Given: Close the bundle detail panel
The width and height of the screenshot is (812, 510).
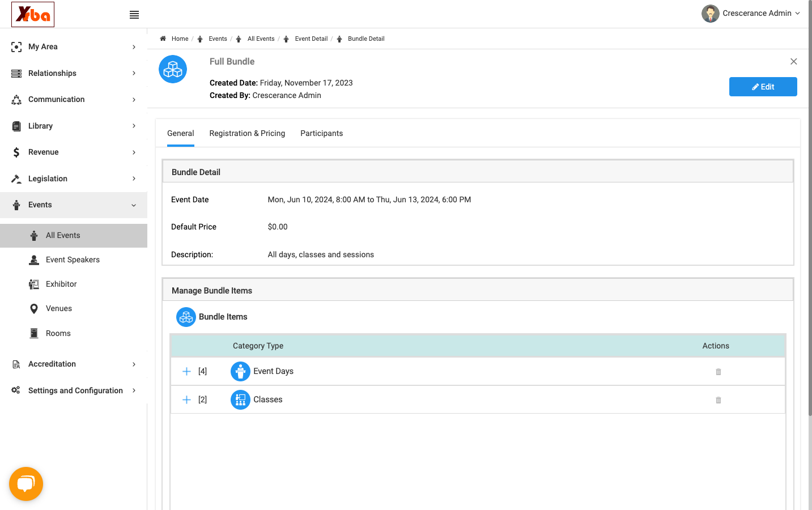Looking at the screenshot, I should pos(793,61).
